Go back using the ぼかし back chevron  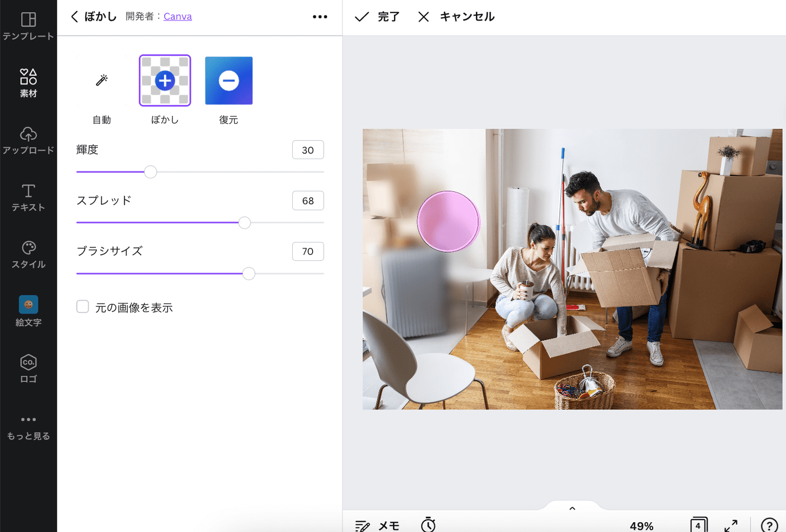75,17
